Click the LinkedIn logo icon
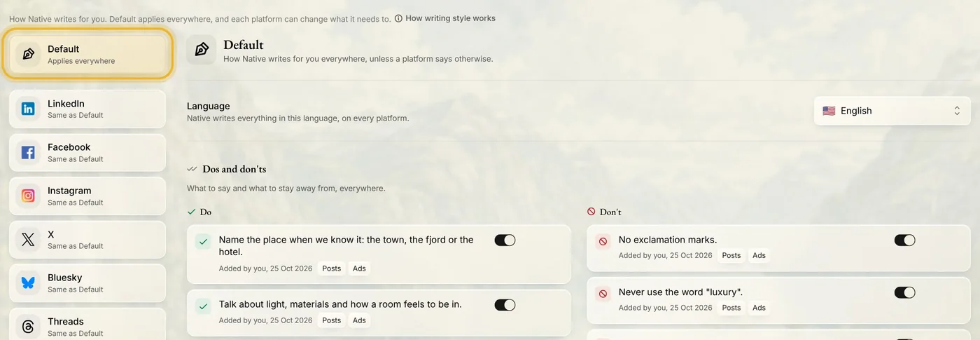Screen dimensions: 980x340 tap(28, 109)
